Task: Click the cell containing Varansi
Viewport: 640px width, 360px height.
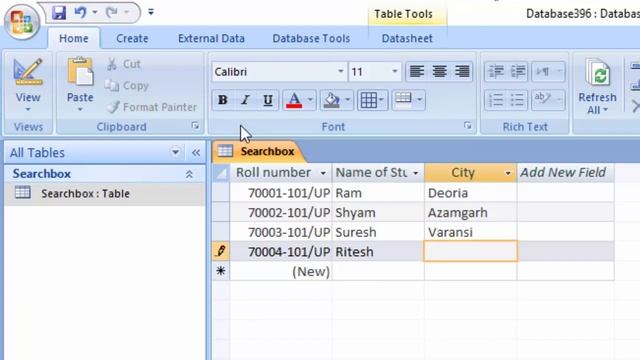Action: tap(470, 232)
